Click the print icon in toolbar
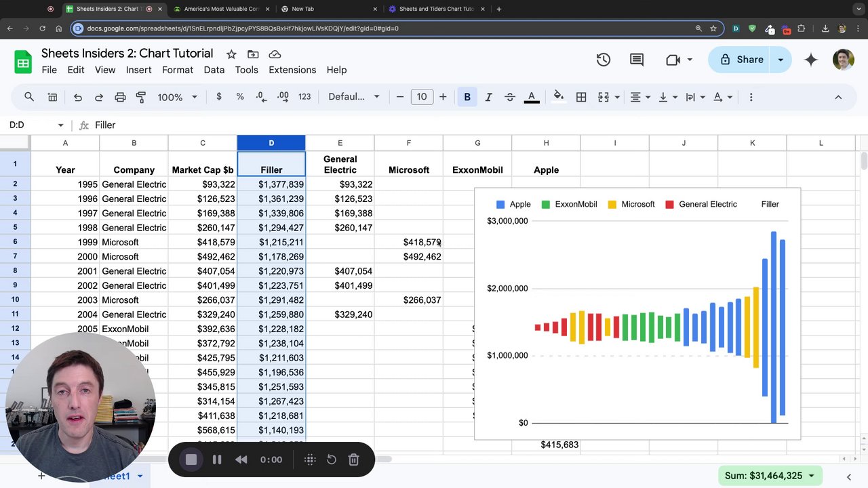This screenshot has height=488, width=868. tap(120, 97)
